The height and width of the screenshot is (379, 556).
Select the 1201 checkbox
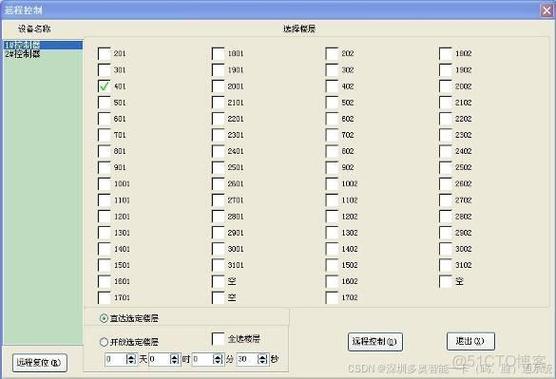click(x=104, y=217)
